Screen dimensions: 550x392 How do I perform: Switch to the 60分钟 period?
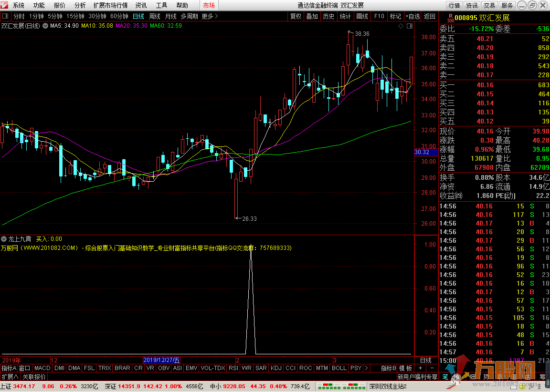(x=119, y=16)
